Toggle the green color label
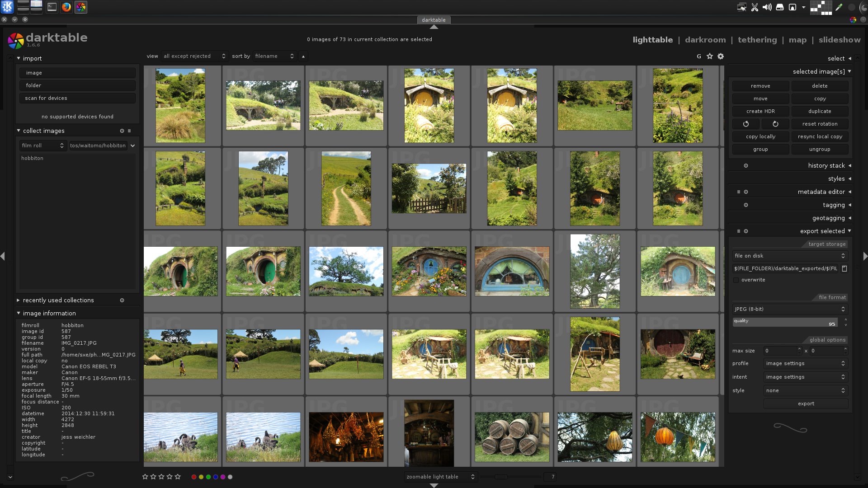868x488 pixels. click(x=208, y=477)
